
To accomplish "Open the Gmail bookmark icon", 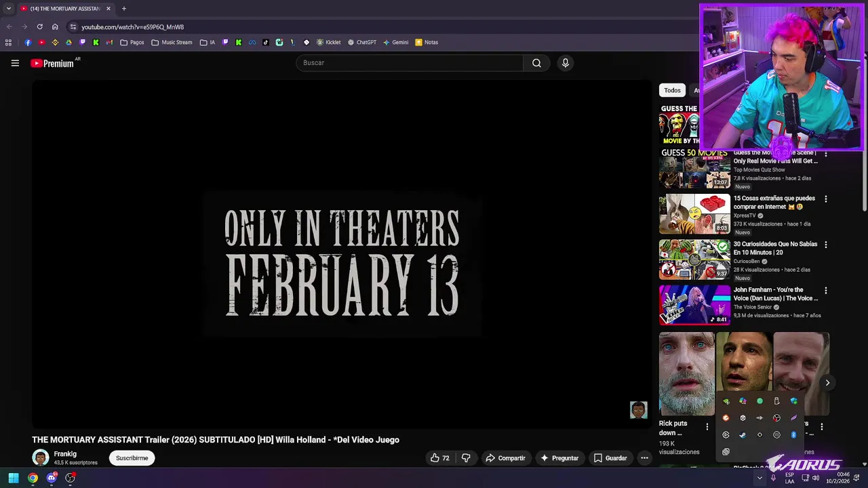I will point(109,42).
